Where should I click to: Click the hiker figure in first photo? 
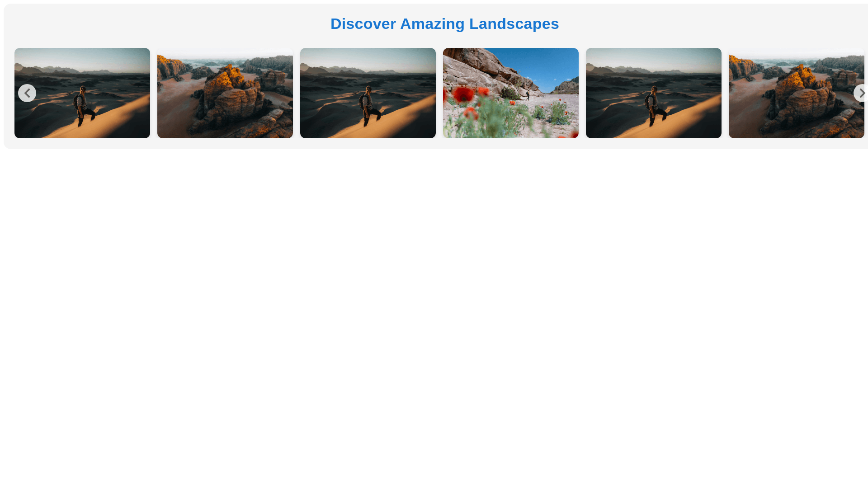pyautogui.click(x=83, y=106)
